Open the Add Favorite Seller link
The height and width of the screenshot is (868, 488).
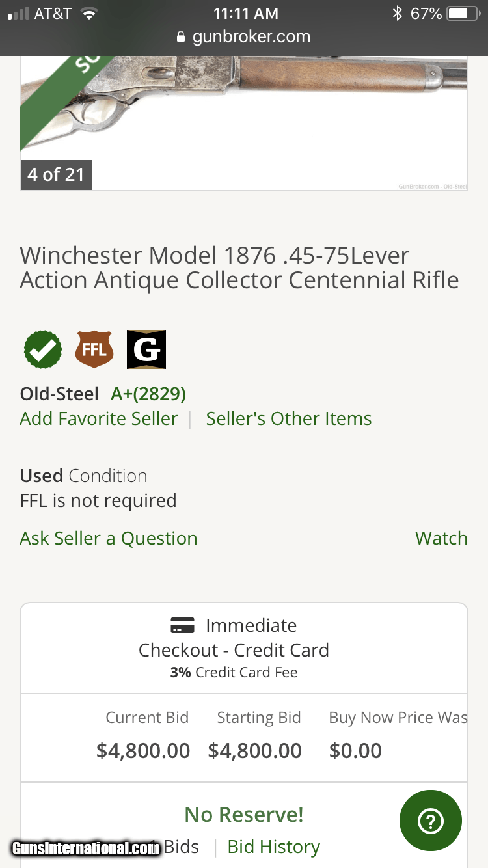click(99, 418)
